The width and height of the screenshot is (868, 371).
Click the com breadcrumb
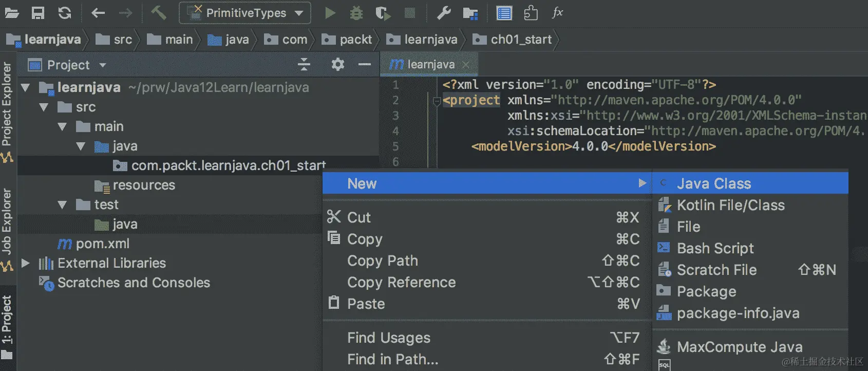[x=286, y=40]
